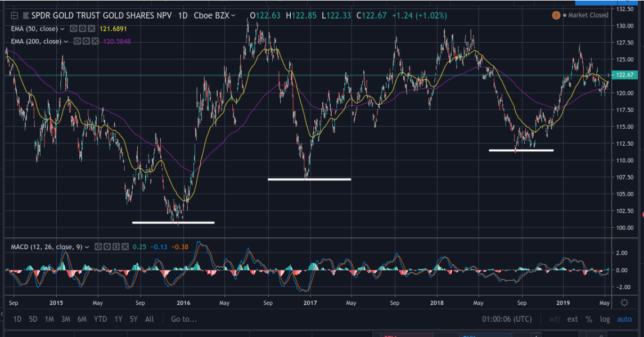This screenshot has width=644, height=337.
Task: Hide the EMA 50 line with eye icon
Action: click(74, 28)
